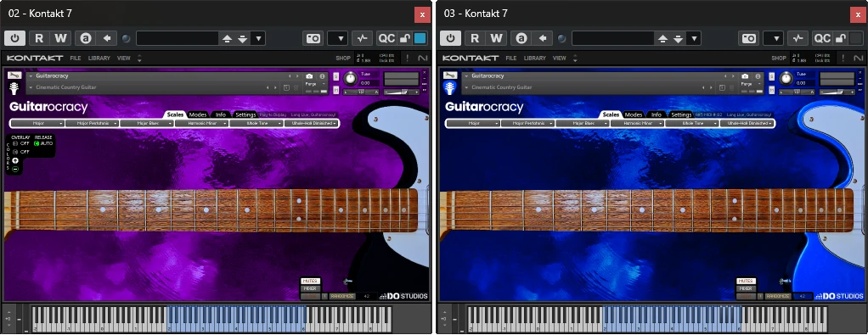The width and height of the screenshot is (868, 335).
Task: Open FILE menu in 02 Kontakt
Action: [x=76, y=58]
